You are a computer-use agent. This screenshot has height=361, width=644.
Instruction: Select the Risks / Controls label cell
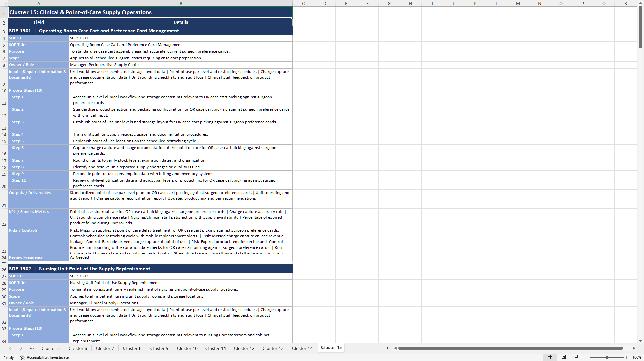pos(39,240)
